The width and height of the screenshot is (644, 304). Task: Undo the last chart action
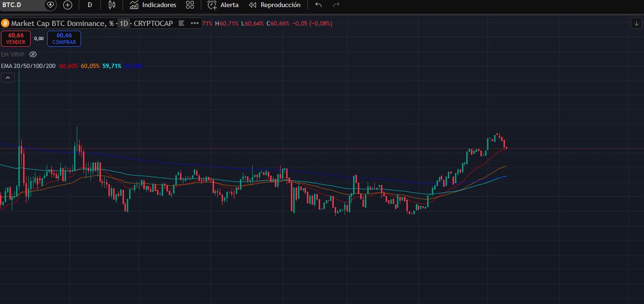319,5
